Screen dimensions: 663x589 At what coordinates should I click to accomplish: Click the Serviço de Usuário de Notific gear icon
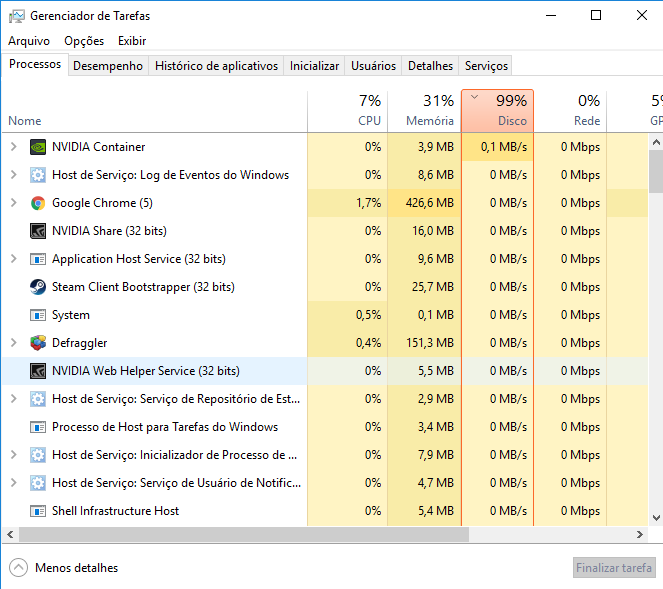(38, 483)
